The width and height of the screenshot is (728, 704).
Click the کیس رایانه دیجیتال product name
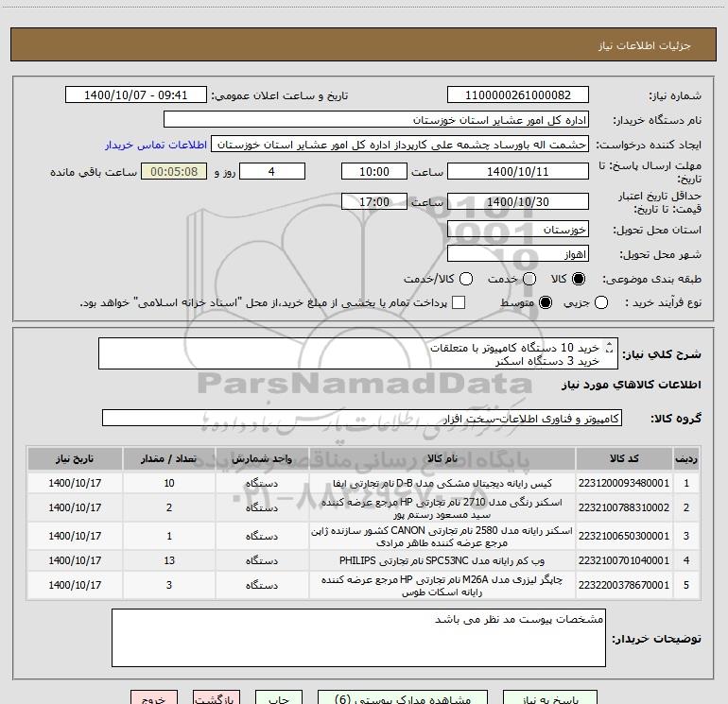click(x=442, y=483)
